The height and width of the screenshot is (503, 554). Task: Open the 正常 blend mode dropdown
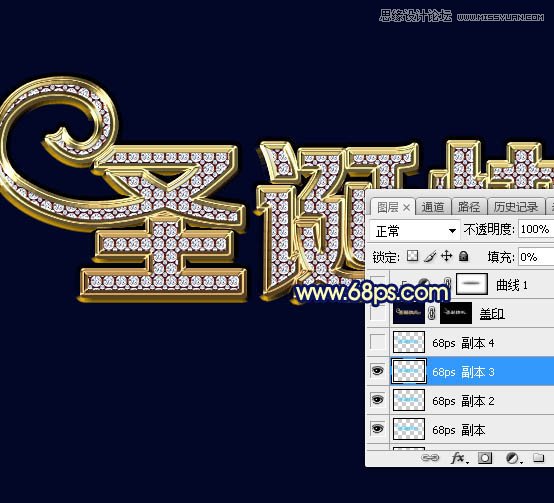415,231
